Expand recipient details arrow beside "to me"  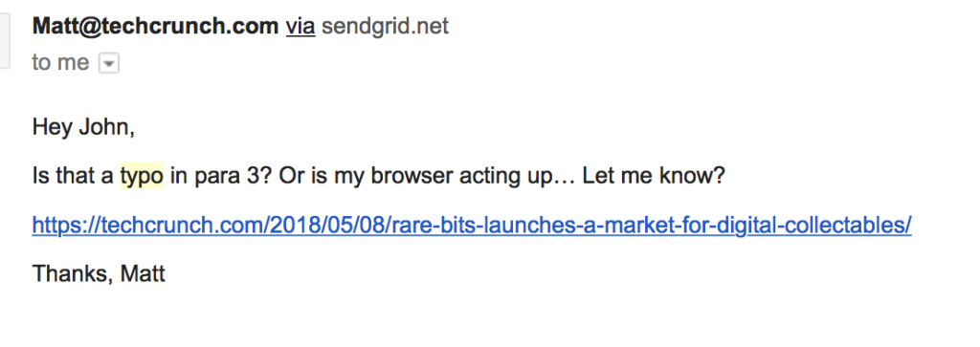(109, 64)
